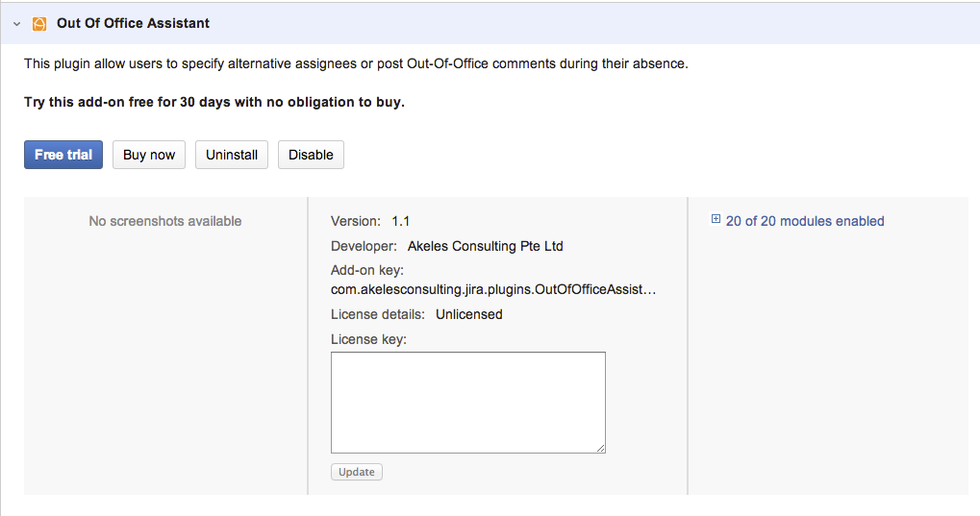
Task: Click the orange Out Of Office plugin icon
Action: (x=39, y=23)
